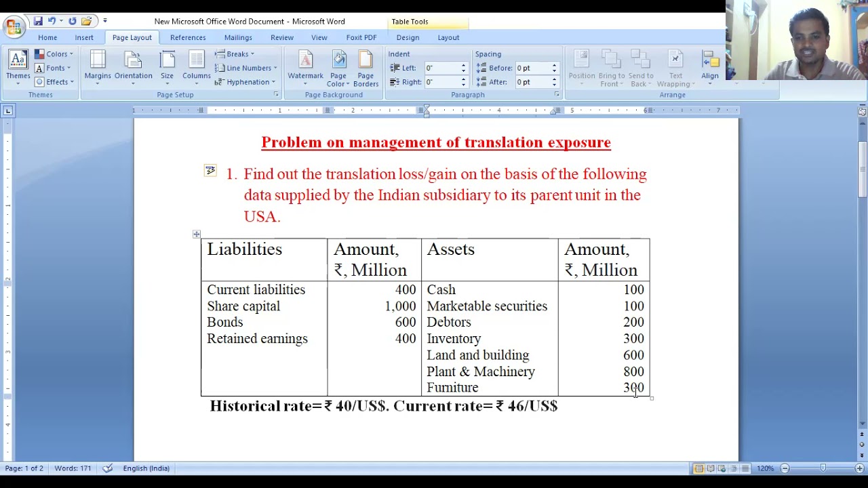The height and width of the screenshot is (488, 868).
Task: Expand the Breaks dropdown
Action: 235,54
